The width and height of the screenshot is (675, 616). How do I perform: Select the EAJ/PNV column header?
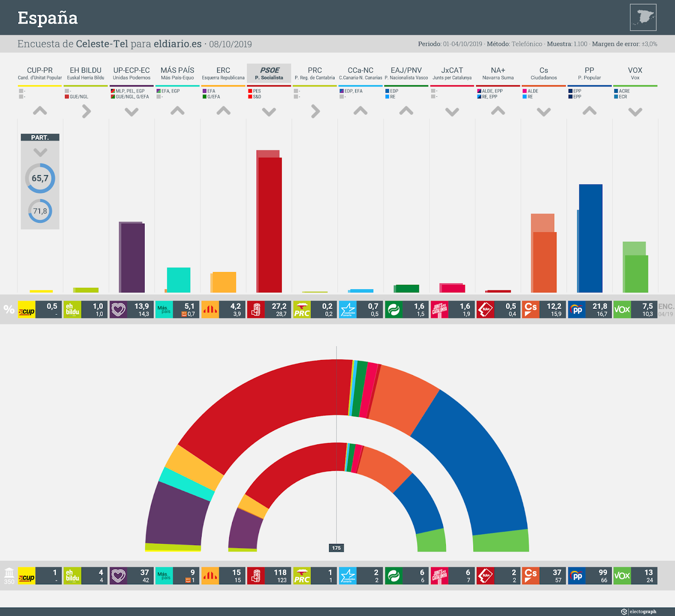(406, 73)
